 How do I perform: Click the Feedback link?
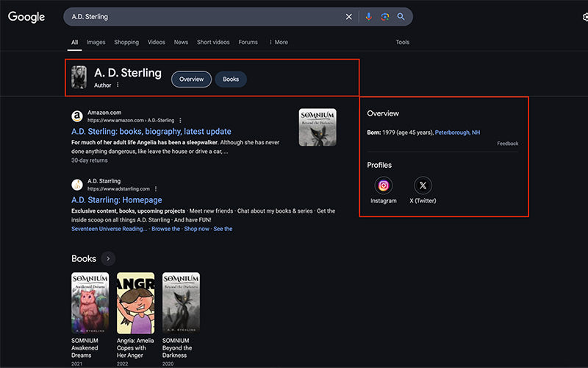507,144
